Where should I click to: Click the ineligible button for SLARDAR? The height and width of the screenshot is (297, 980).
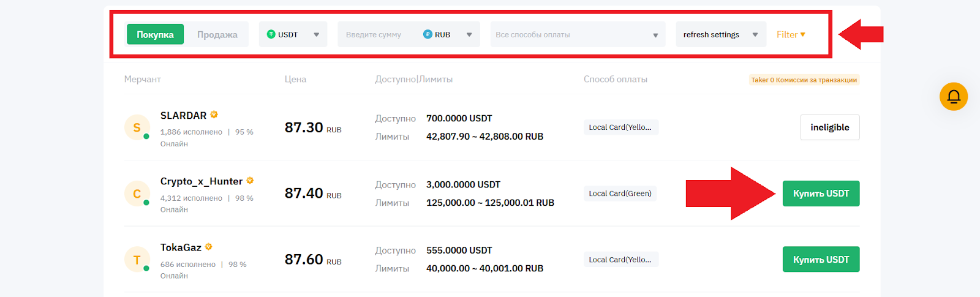coord(830,127)
